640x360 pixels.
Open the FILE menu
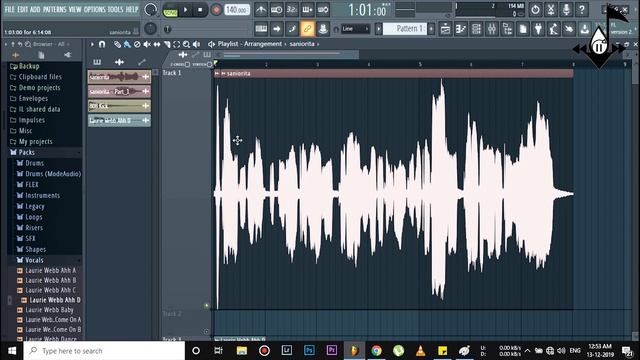pos(10,9)
